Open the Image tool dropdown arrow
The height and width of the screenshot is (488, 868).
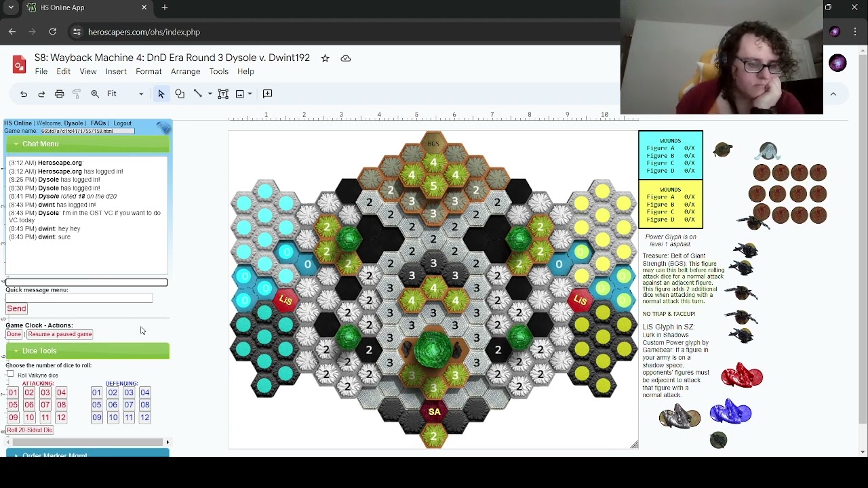click(x=250, y=94)
